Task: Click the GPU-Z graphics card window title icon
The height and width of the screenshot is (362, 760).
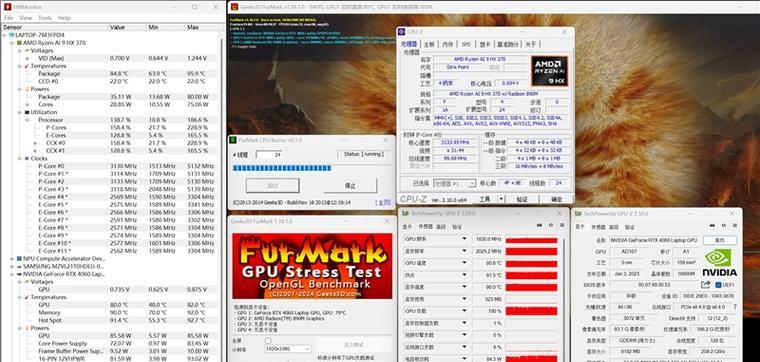Action: pos(578,214)
